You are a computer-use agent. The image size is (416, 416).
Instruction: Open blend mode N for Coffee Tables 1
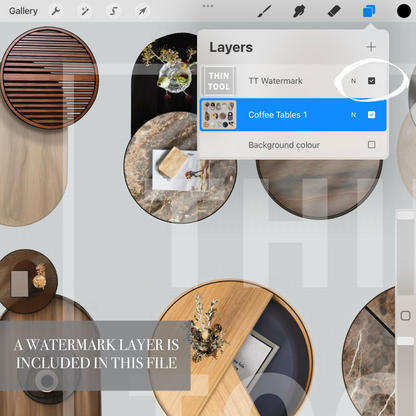tap(353, 115)
